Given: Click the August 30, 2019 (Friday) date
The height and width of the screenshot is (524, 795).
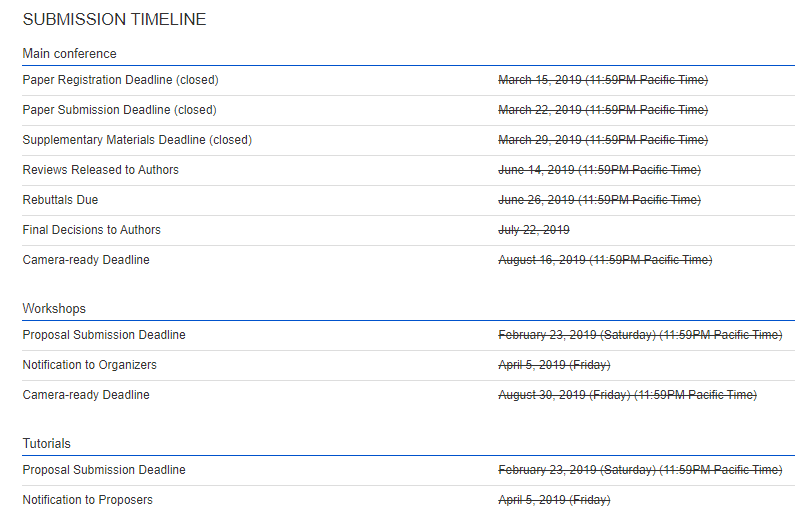Looking at the screenshot, I should [628, 395].
